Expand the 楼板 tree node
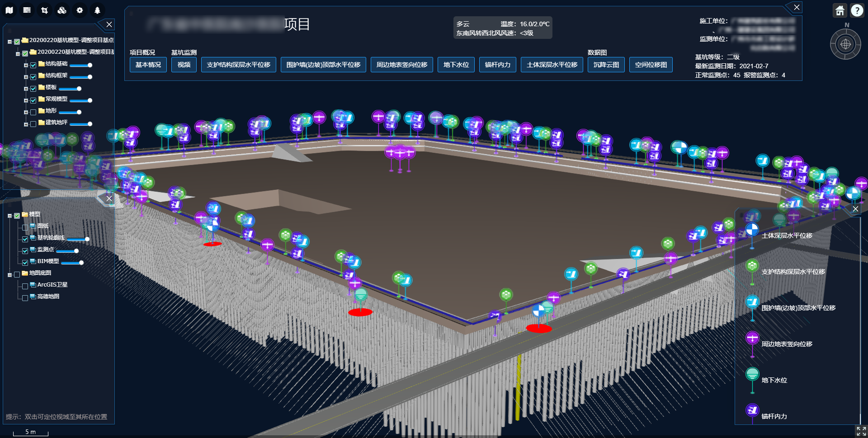The width and height of the screenshot is (868, 438). [26, 89]
